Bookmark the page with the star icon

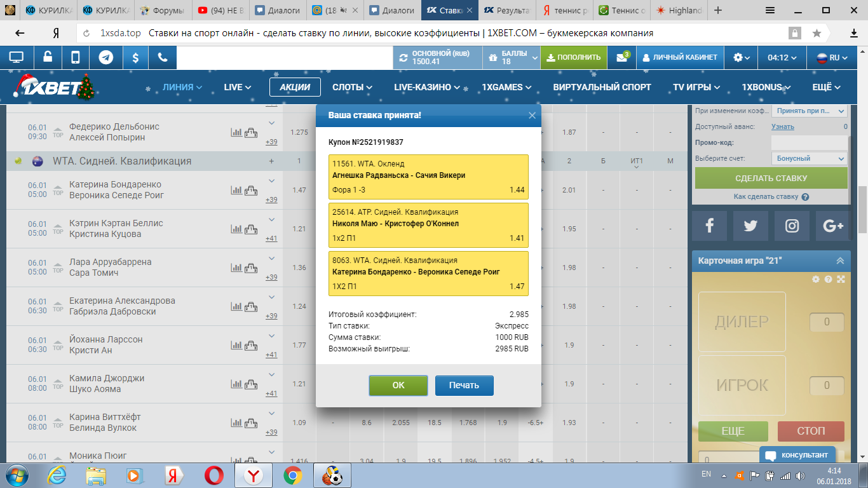pos(817,33)
